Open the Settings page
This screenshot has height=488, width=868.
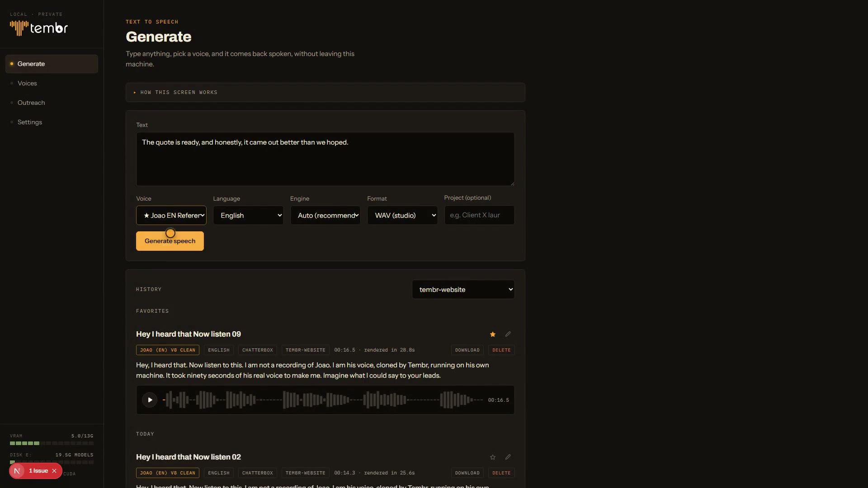pos(52,122)
